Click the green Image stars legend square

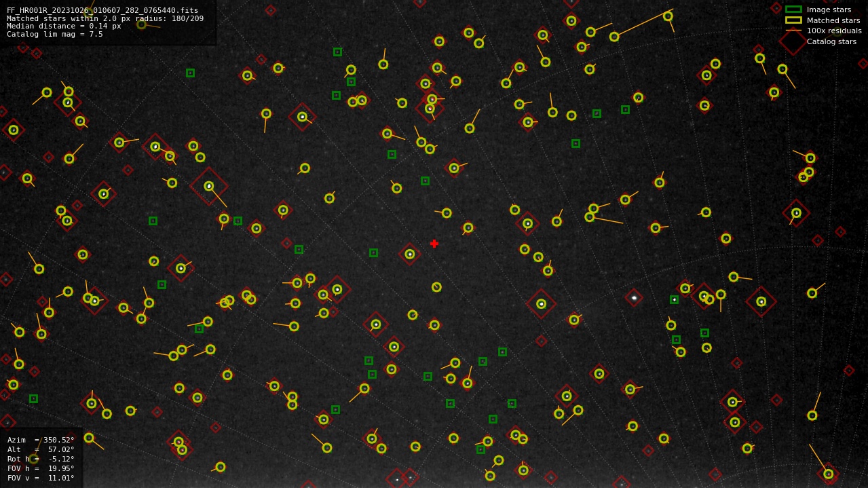pyautogui.click(x=793, y=10)
